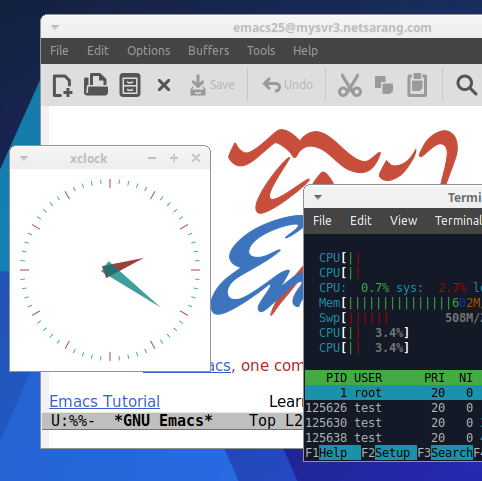Open the File menu in Terminal window
482x481 pixels.
tap(322, 221)
